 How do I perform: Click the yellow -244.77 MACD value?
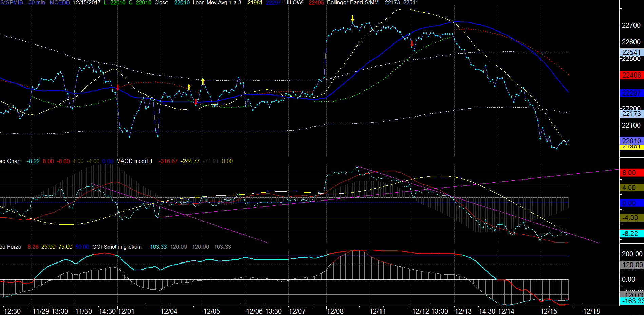[190, 161]
